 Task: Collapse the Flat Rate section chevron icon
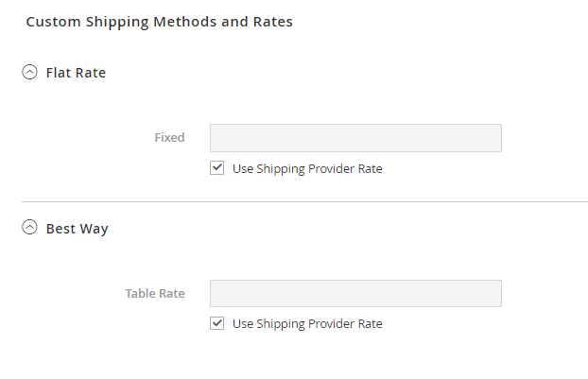(x=29, y=72)
